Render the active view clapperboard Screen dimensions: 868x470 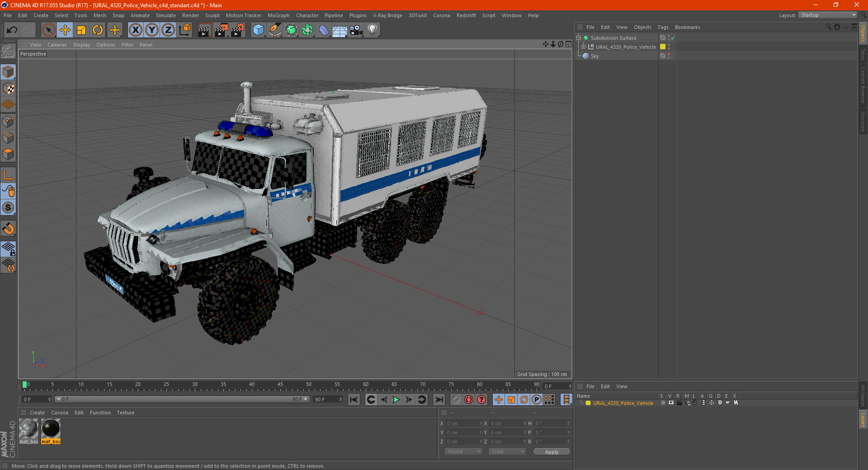click(204, 30)
